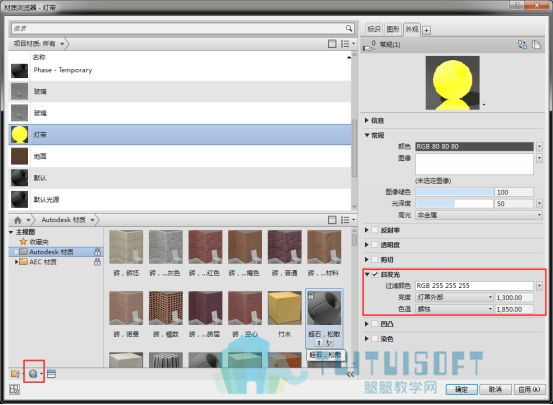Viewport: 553px width, 405px height.
Task: Collapse the 常规 section
Action: 367,135
